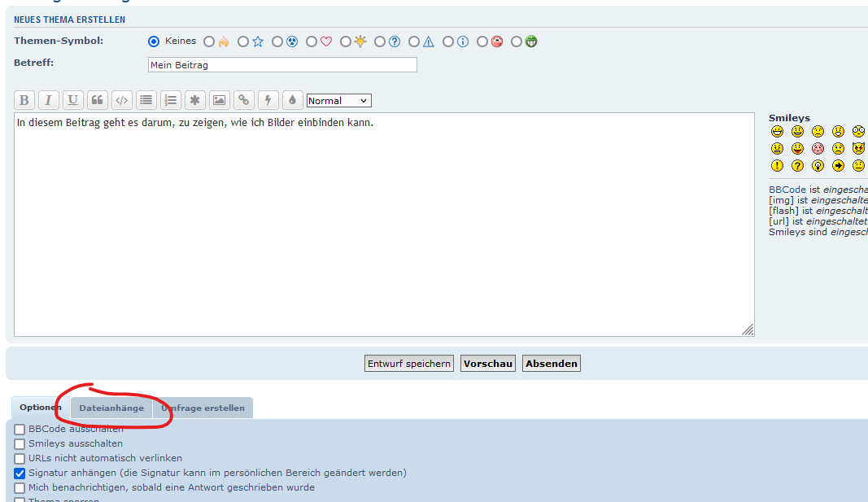Image resolution: width=868 pixels, height=502 pixels.
Task: Insert code tags with the code icon
Action: point(122,100)
